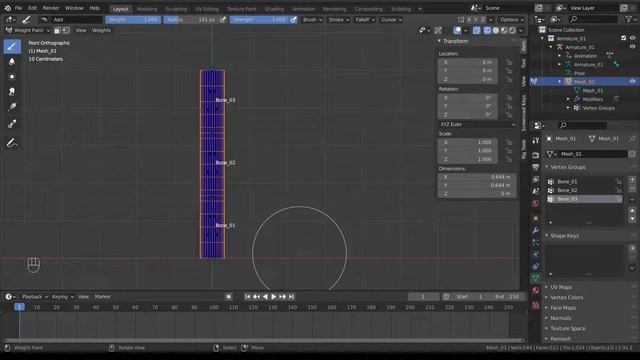Select the Smear weight tool
Viewport: 640px width, 360px height.
pyautogui.click(x=12, y=91)
